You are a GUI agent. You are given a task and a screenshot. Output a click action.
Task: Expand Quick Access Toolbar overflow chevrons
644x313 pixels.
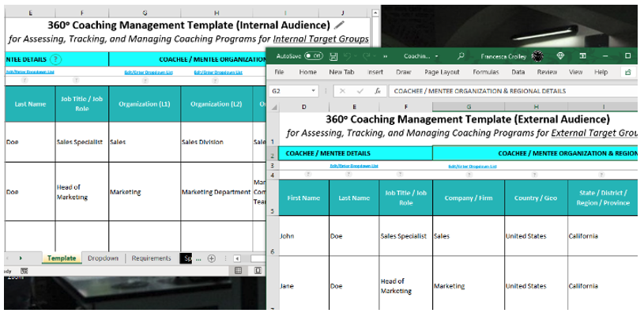[386, 56]
